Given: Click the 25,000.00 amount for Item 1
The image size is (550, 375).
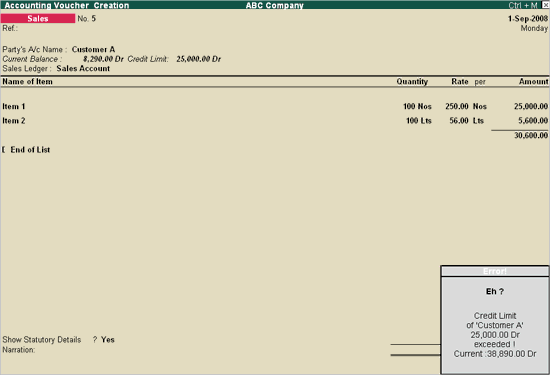Looking at the screenshot, I should (x=531, y=106).
